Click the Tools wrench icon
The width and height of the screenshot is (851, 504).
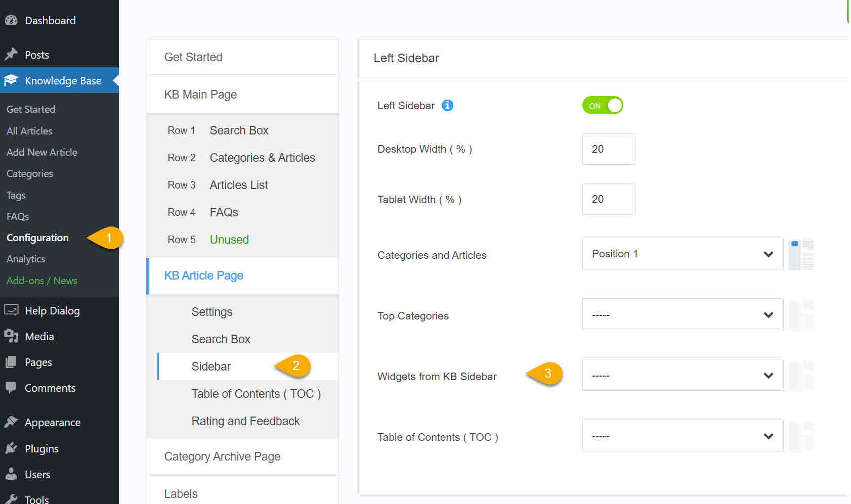coord(11,498)
